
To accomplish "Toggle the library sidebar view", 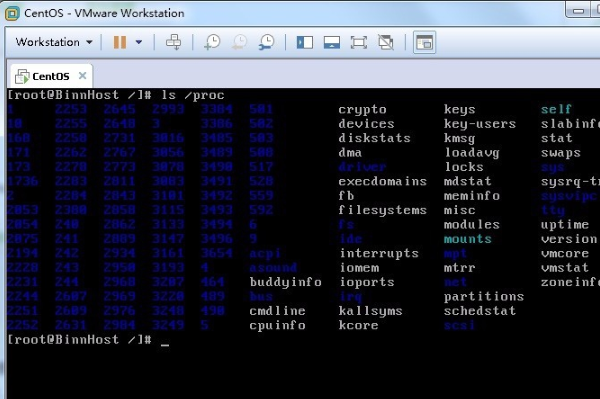I will 305,42.
